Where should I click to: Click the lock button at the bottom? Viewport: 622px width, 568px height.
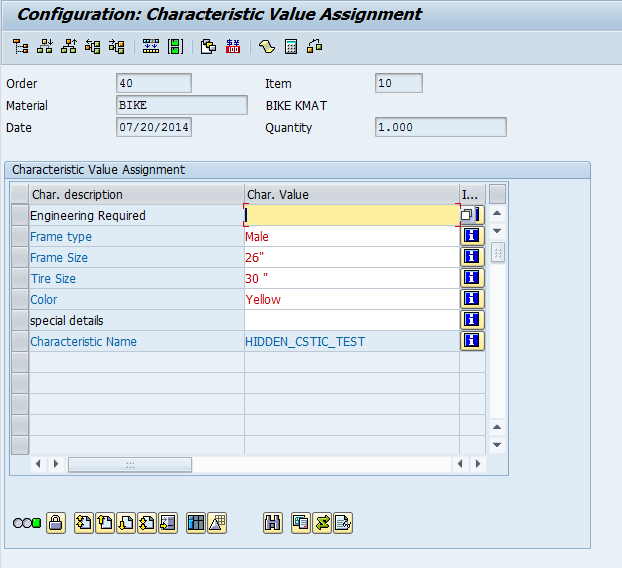click(x=56, y=523)
